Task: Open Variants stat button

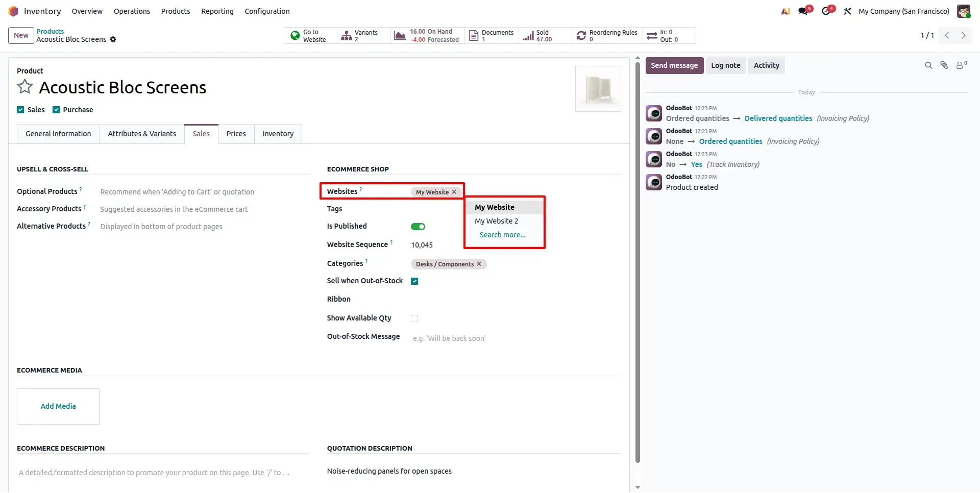Action: [363, 36]
